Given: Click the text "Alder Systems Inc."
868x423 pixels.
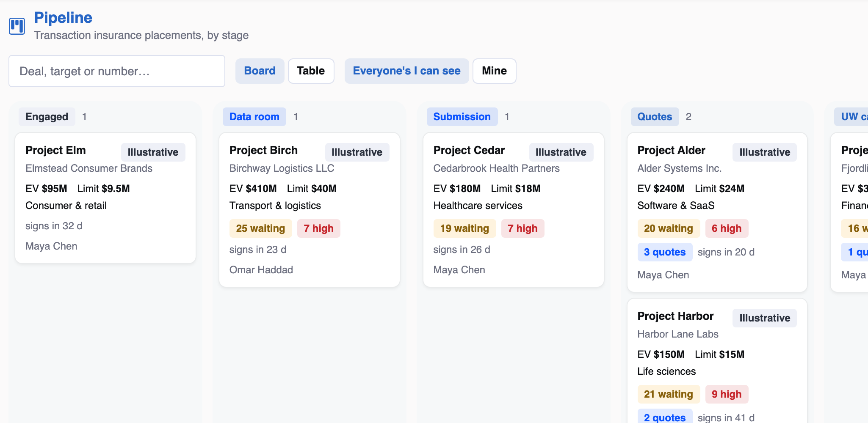Looking at the screenshot, I should (x=679, y=168).
